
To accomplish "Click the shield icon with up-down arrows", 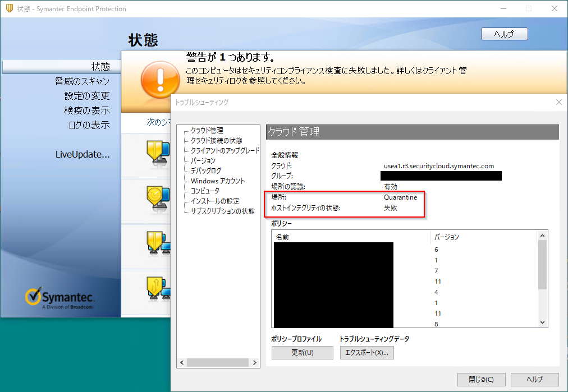I will click(x=159, y=289).
